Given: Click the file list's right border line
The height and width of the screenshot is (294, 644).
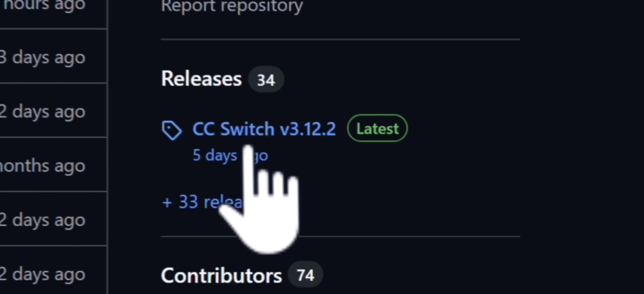Looking at the screenshot, I should pyautogui.click(x=107, y=147).
